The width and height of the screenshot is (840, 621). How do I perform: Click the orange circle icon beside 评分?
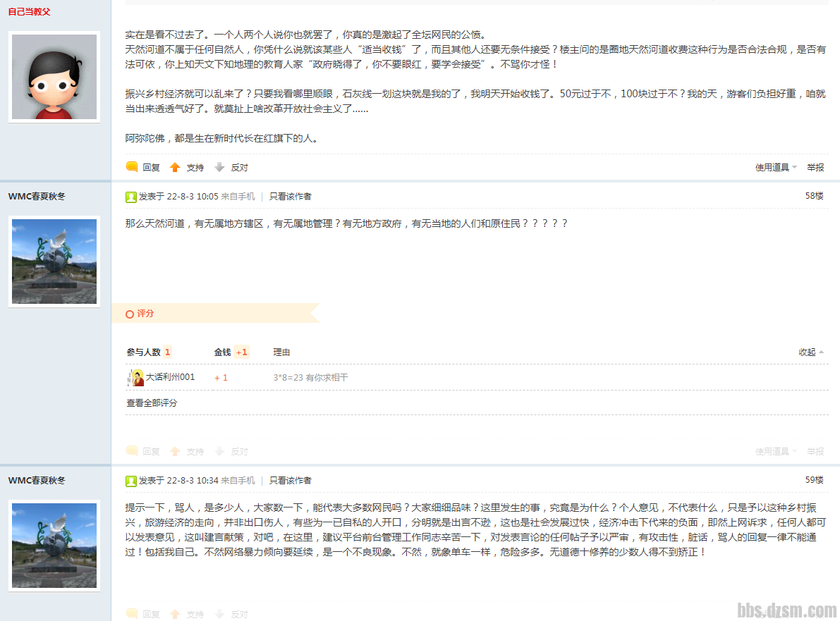point(129,314)
